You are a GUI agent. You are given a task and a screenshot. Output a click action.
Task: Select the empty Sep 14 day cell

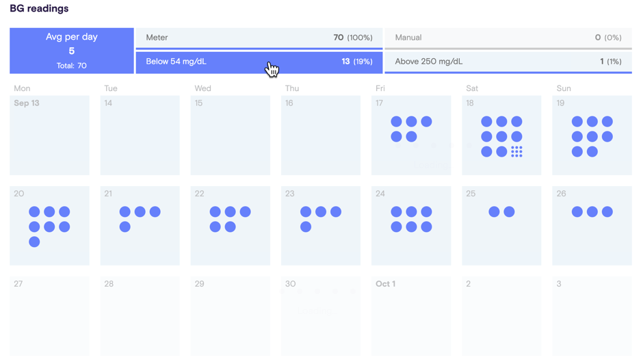click(140, 135)
